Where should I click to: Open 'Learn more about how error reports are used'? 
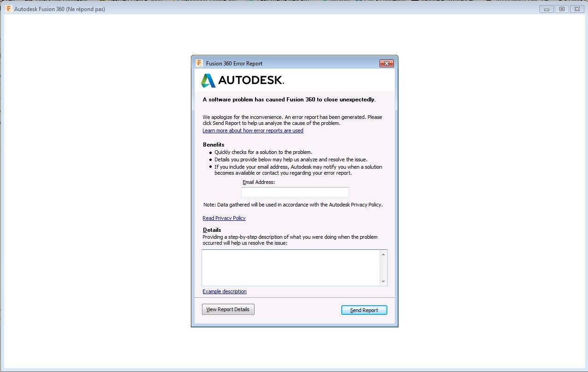click(253, 130)
